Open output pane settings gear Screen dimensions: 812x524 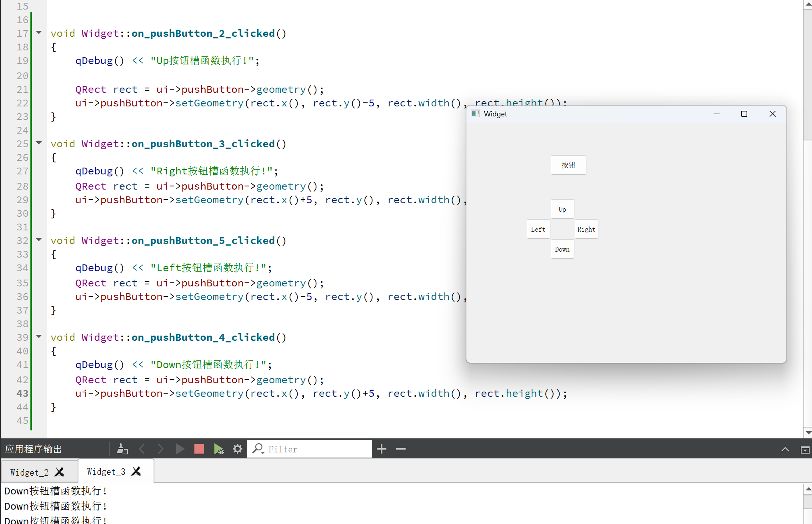(238, 449)
